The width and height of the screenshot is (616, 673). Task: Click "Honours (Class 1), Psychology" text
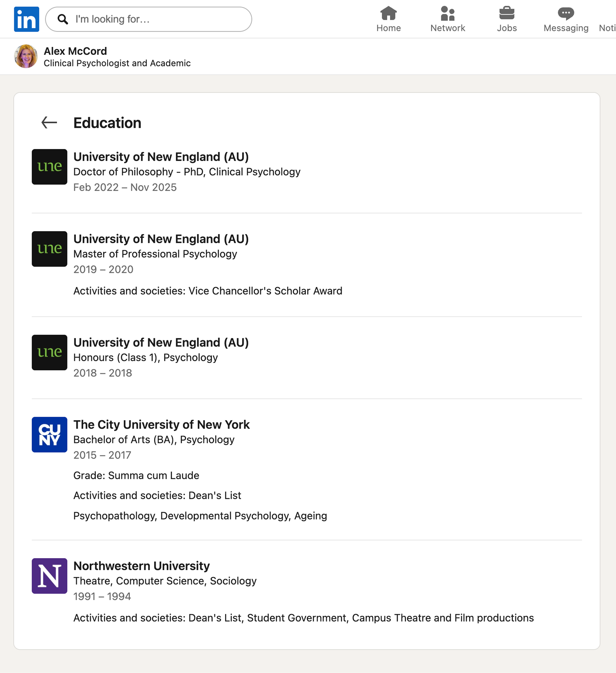pos(145,357)
